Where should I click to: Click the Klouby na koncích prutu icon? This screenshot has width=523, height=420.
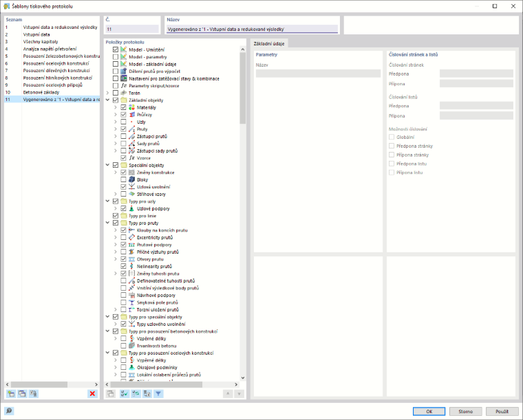[x=132, y=230]
